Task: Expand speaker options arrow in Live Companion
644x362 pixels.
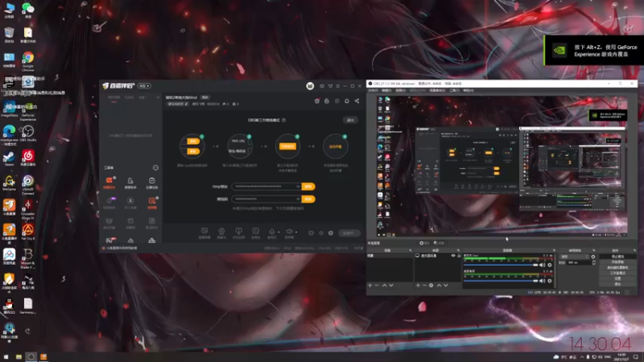Action: [296, 232]
